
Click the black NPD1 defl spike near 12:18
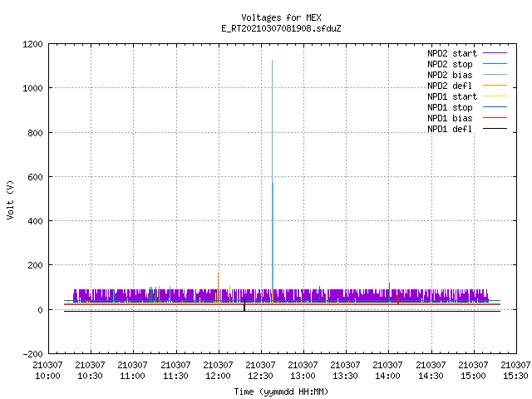[x=244, y=304]
